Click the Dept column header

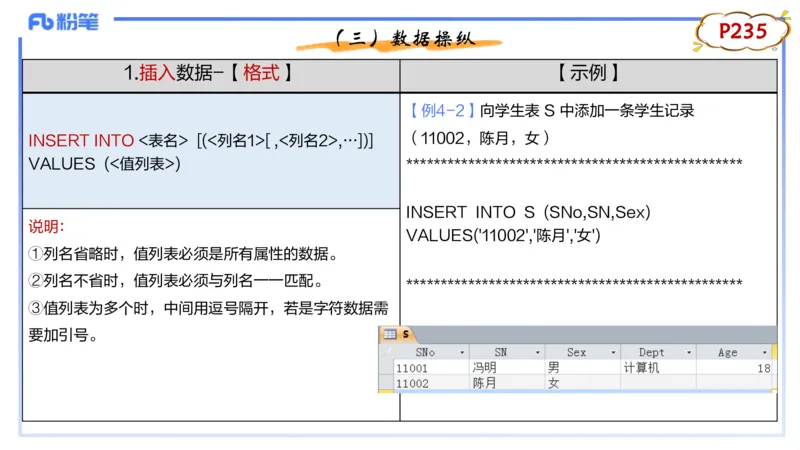click(658, 352)
